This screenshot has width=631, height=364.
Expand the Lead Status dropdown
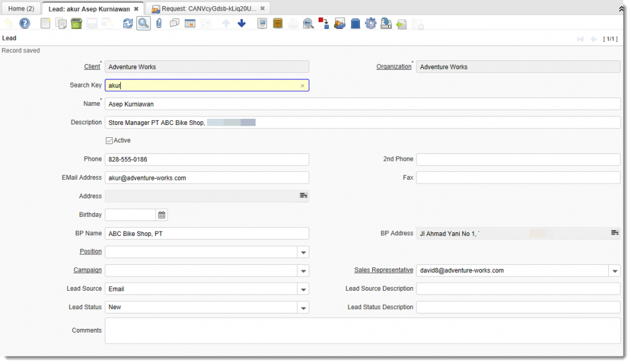tap(303, 307)
